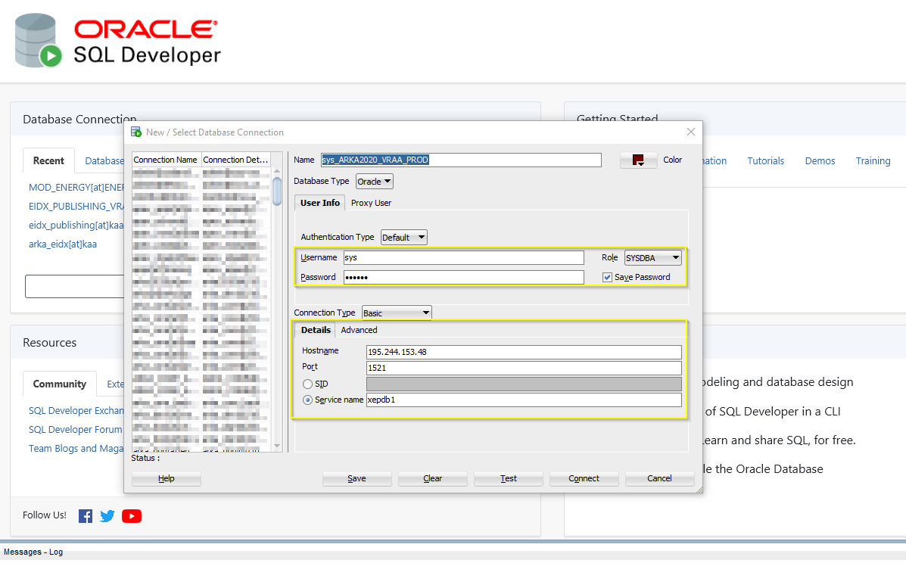The height and width of the screenshot is (588, 906).
Task: Select the Service name radio button
Action: (x=308, y=400)
